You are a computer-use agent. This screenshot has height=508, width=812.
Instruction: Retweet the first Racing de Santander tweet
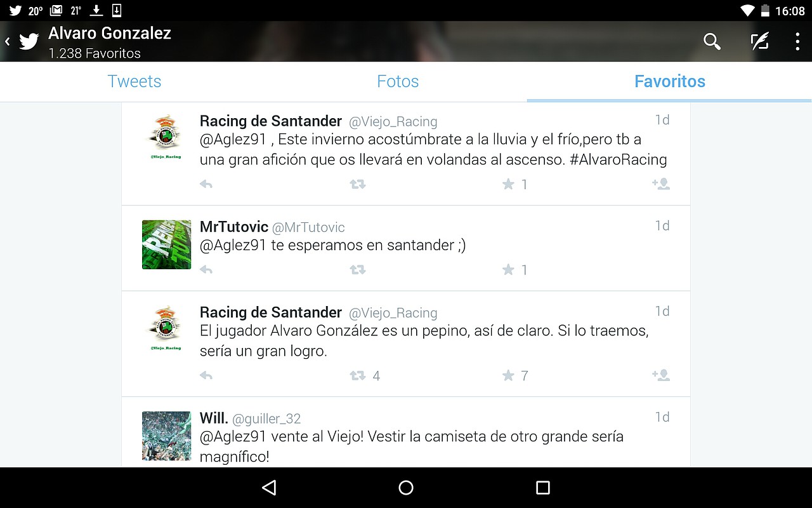coord(358,184)
